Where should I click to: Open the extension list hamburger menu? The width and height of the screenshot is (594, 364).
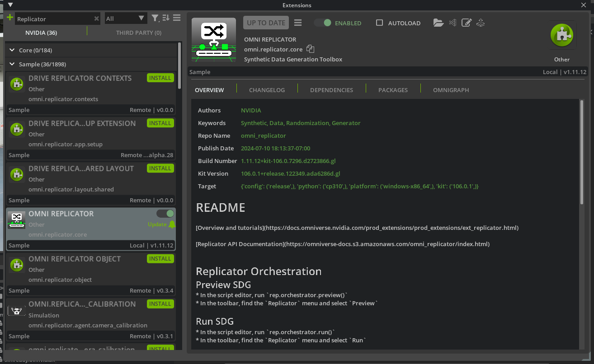click(177, 18)
